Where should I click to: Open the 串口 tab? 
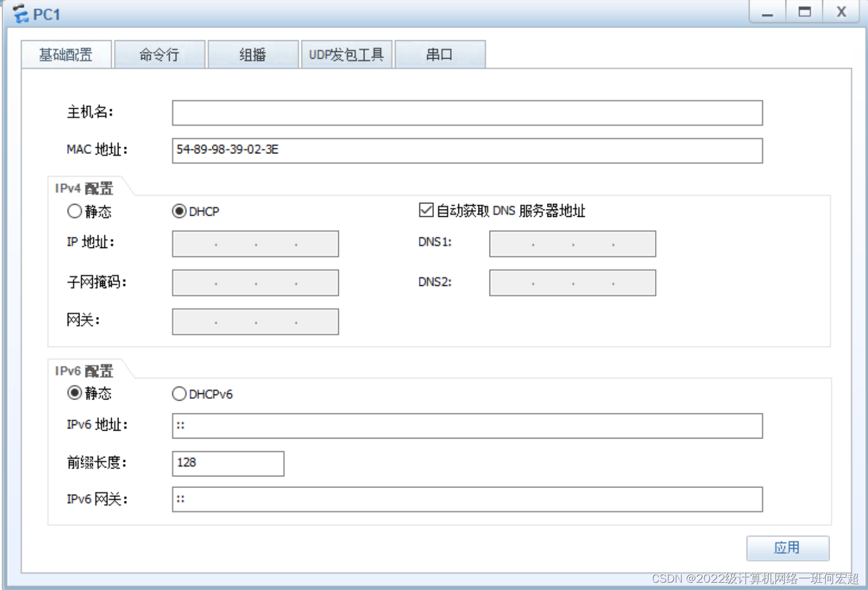click(440, 54)
